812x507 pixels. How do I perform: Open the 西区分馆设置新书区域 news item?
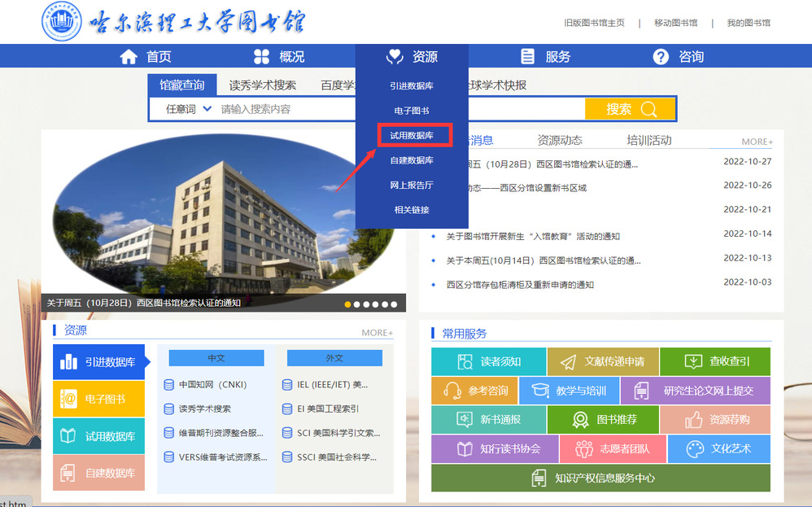click(526, 188)
